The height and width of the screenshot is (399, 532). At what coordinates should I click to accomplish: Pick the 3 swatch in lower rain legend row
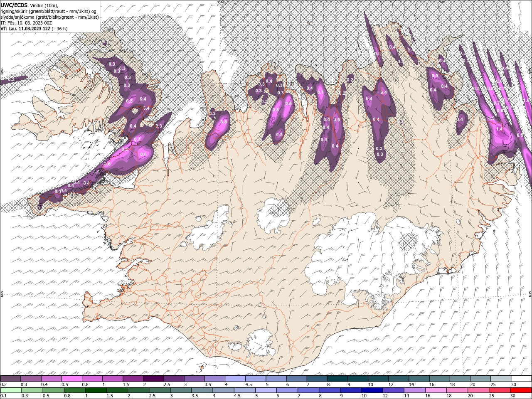[180, 390]
